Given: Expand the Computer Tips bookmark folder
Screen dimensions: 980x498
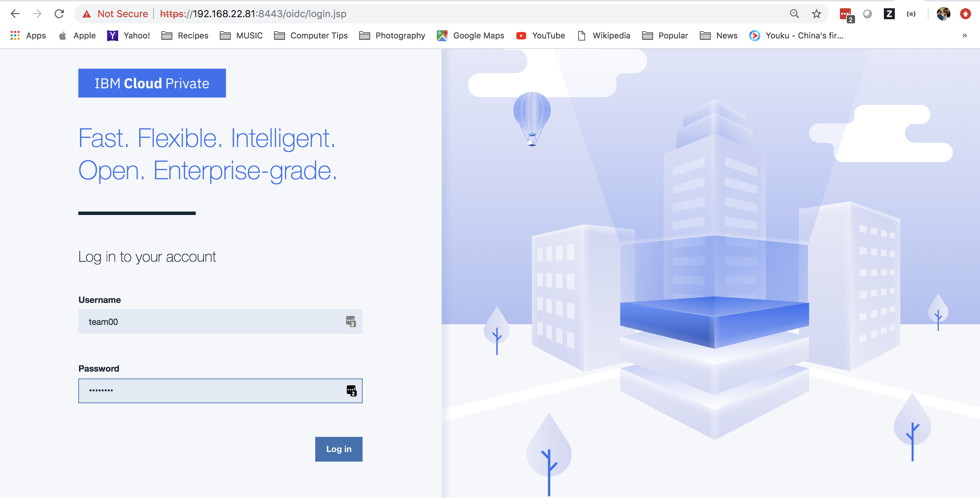Looking at the screenshot, I should coord(311,35).
